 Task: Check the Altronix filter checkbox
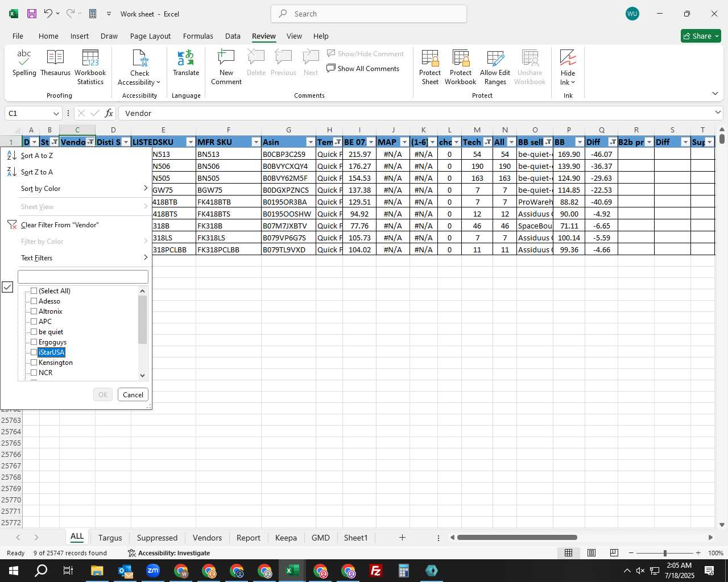pyautogui.click(x=34, y=311)
